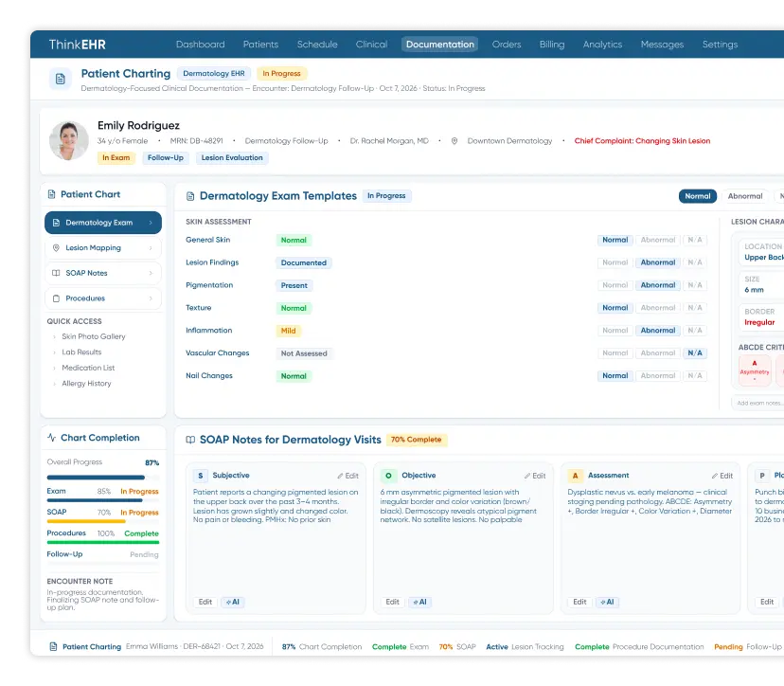Screen dimensions: 784x686
Task: Select the Normal template filter pill
Action: pyautogui.click(x=698, y=196)
